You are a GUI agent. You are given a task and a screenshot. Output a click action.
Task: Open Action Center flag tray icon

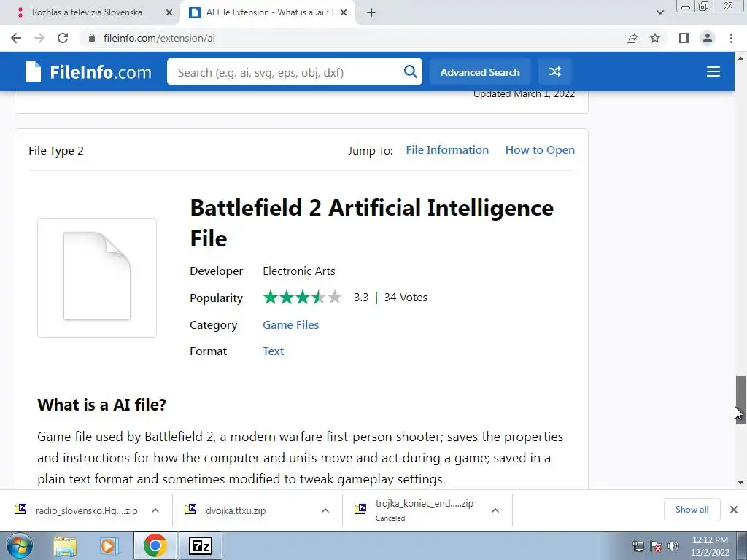point(656,545)
